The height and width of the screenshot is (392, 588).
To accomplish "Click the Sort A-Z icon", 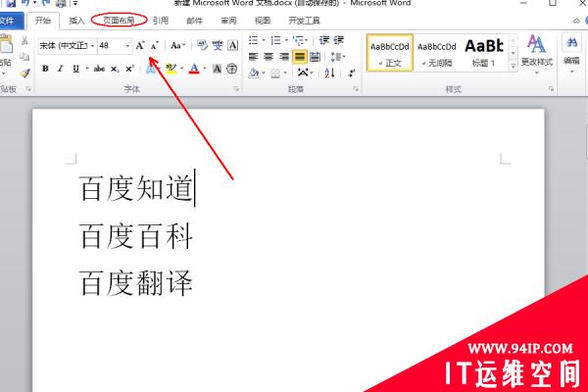I will [x=329, y=73].
